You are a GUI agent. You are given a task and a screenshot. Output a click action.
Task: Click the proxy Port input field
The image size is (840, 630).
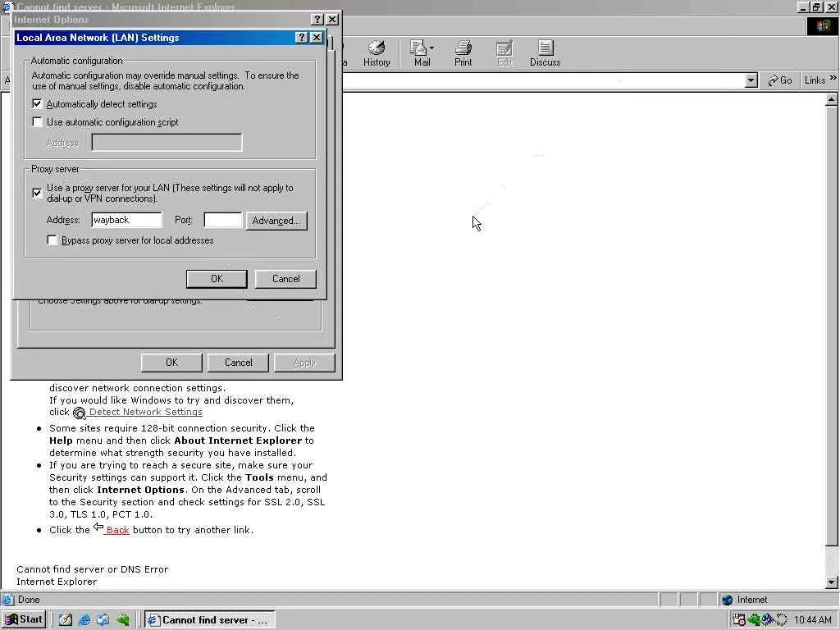tap(223, 220)
